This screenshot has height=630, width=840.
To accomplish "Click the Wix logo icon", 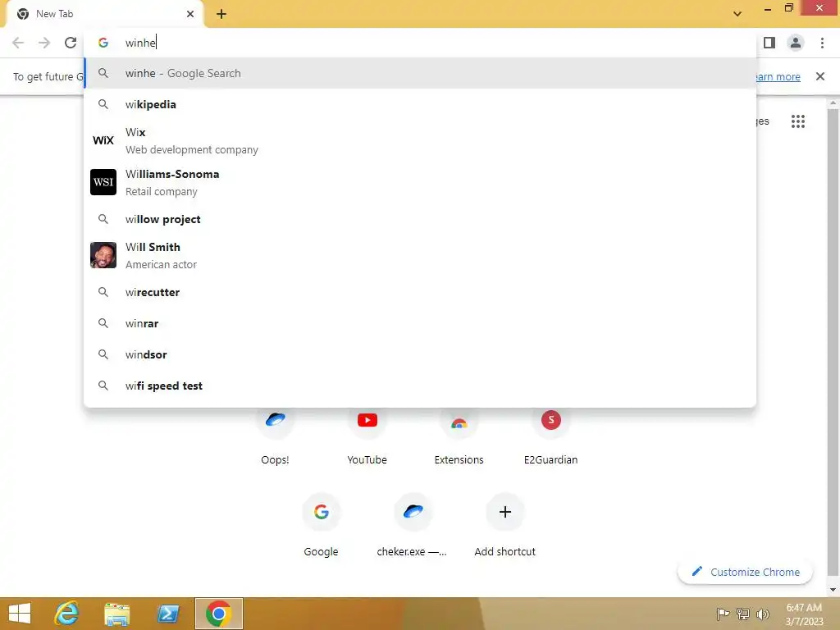I will [x=103, y=140].
